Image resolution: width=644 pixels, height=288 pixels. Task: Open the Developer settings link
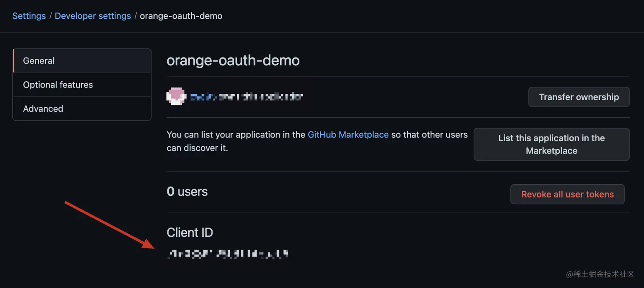(93, 16)
